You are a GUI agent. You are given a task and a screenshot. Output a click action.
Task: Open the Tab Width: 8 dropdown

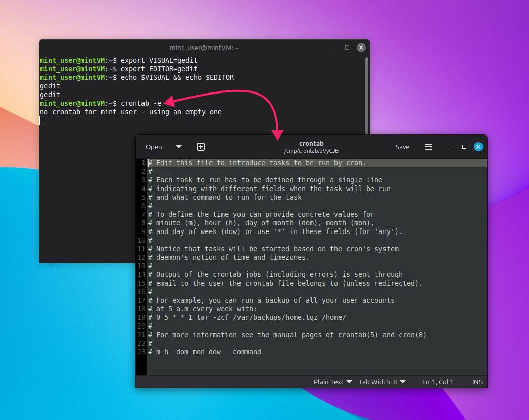[x=381, y=382]
